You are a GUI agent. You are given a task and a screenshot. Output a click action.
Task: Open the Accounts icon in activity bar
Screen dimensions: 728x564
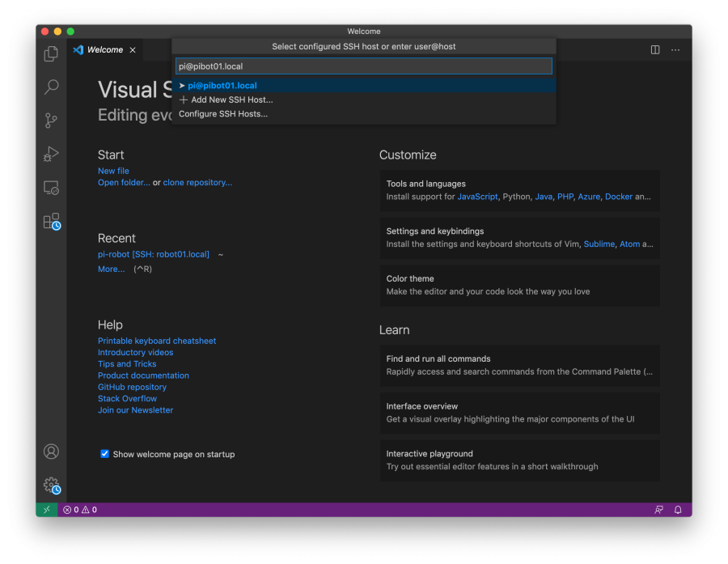51,451
